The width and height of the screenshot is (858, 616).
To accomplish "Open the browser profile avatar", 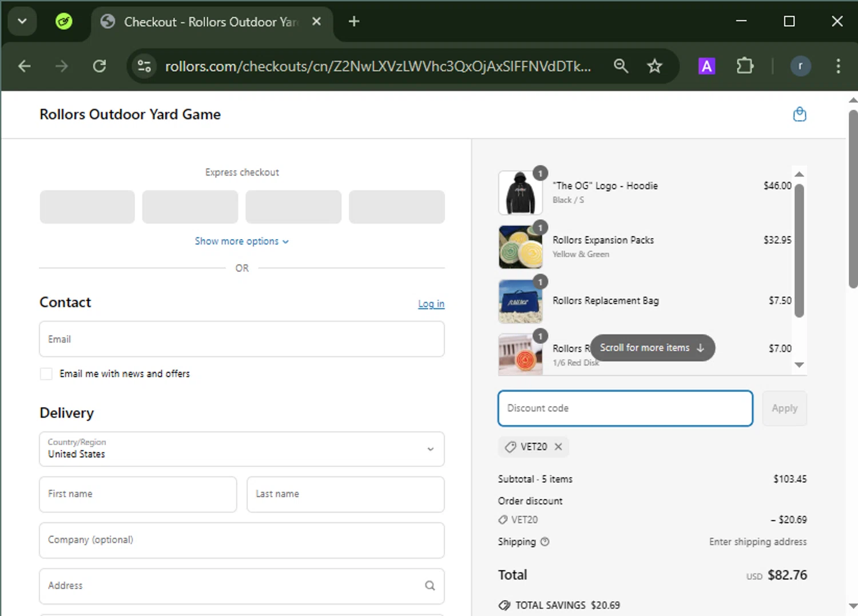I will tap(800, 66).
